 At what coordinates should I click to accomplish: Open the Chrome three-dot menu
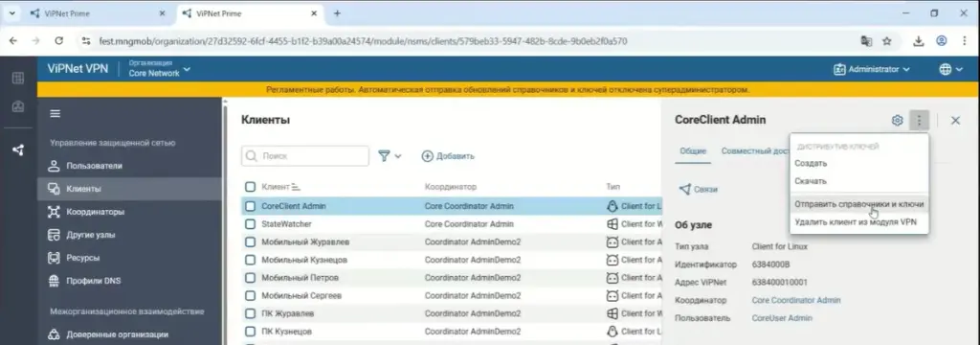pyautogui.click(x=965, y=41)
